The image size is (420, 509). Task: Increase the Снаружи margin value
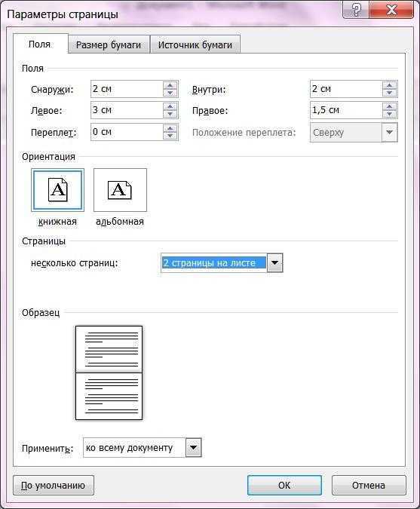click(170, 85)
